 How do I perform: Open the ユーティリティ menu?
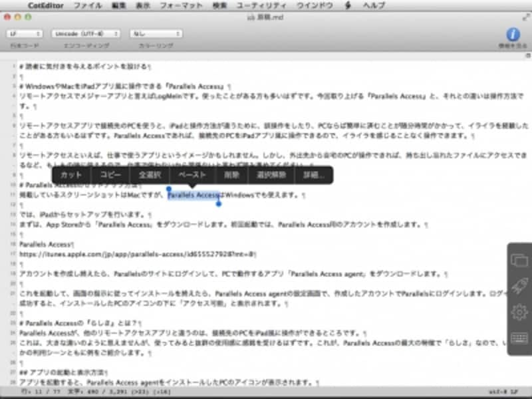[x=261, y=5]
